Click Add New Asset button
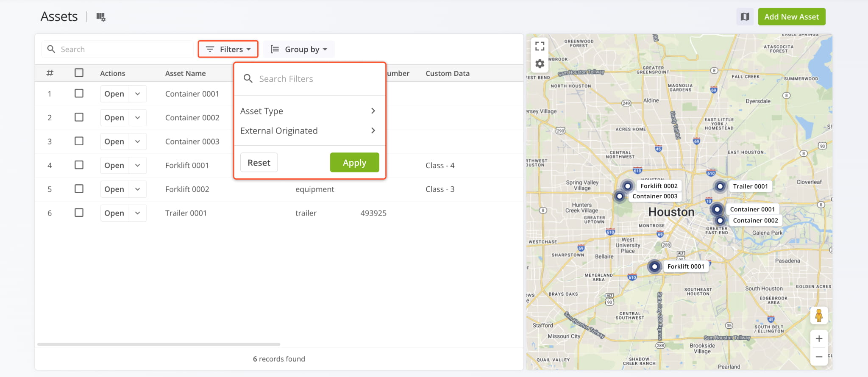The height and width of the screenshot is (377, 868). (791, 17)
